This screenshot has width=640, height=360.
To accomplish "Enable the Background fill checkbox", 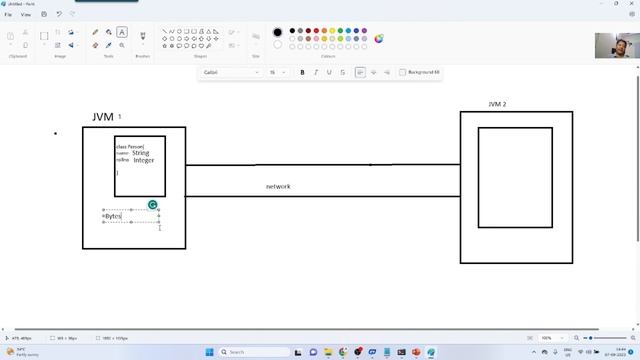I will (402, 72).
